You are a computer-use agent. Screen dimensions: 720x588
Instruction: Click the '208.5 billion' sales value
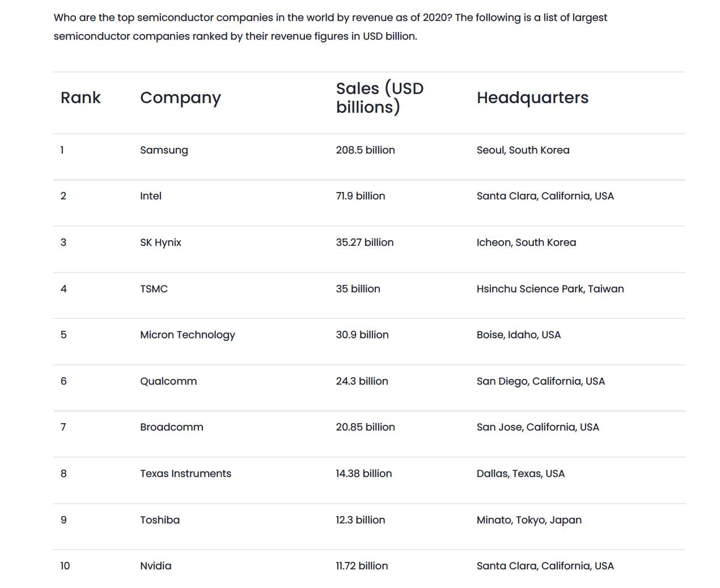[365, 150]
